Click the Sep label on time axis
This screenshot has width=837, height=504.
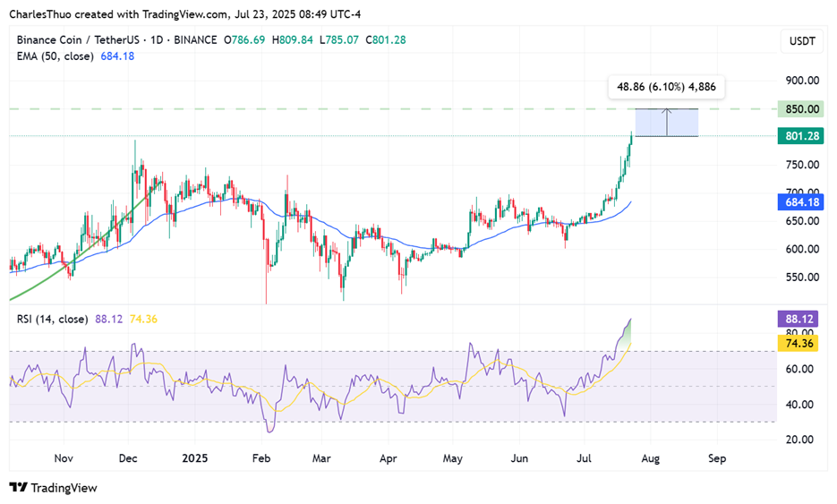coord(717,458)
